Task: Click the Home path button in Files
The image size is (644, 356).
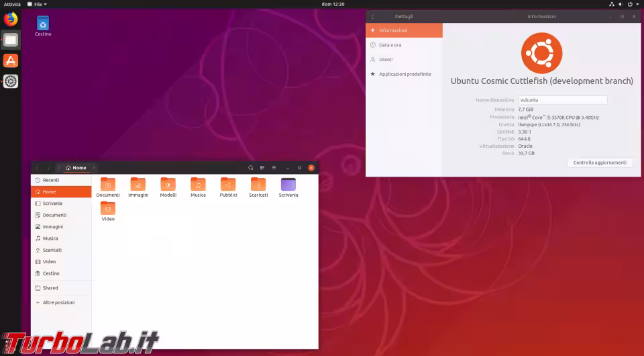Action: (76, 168)
